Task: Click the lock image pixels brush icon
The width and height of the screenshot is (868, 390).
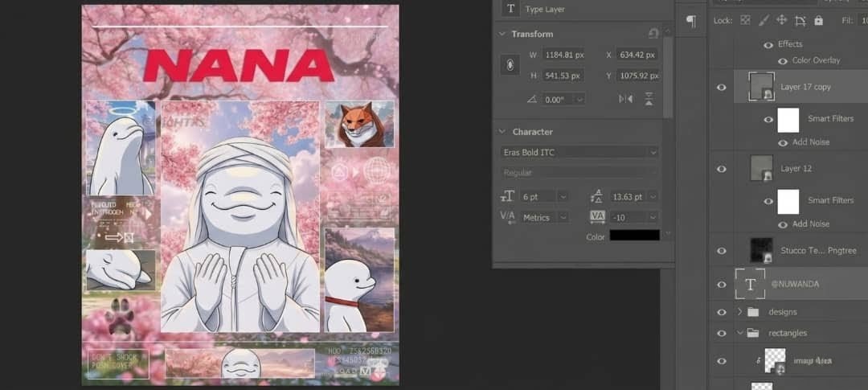Action: (x=763, y=20)
